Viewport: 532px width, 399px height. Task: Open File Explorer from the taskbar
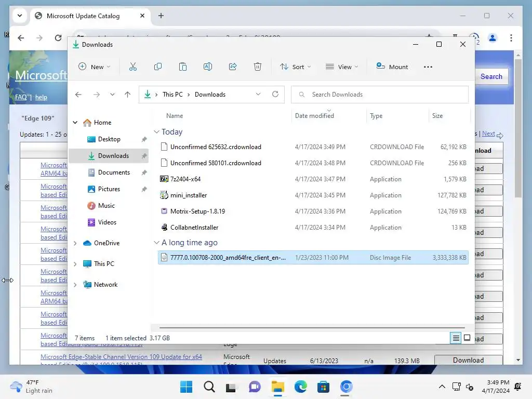(277, 387)
